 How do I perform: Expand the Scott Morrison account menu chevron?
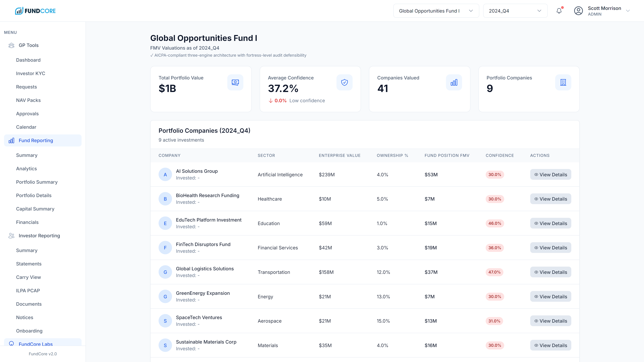(628, 11)
